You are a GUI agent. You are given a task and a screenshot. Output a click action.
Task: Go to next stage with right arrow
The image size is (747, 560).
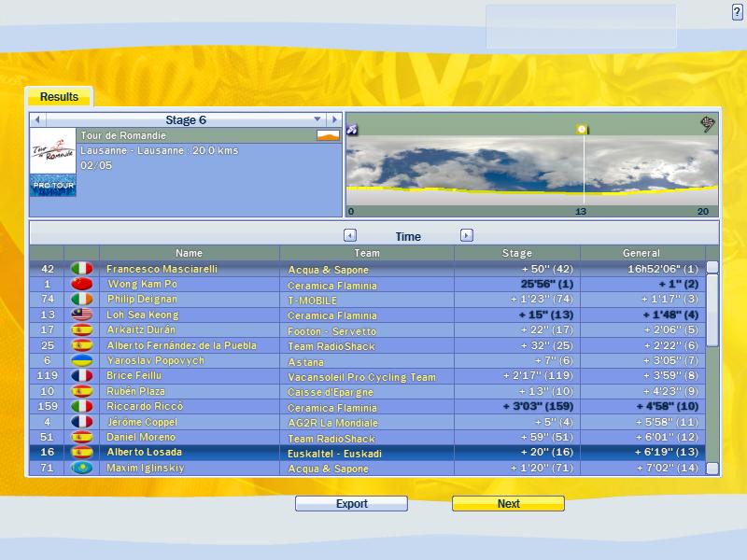click(333, 119)
